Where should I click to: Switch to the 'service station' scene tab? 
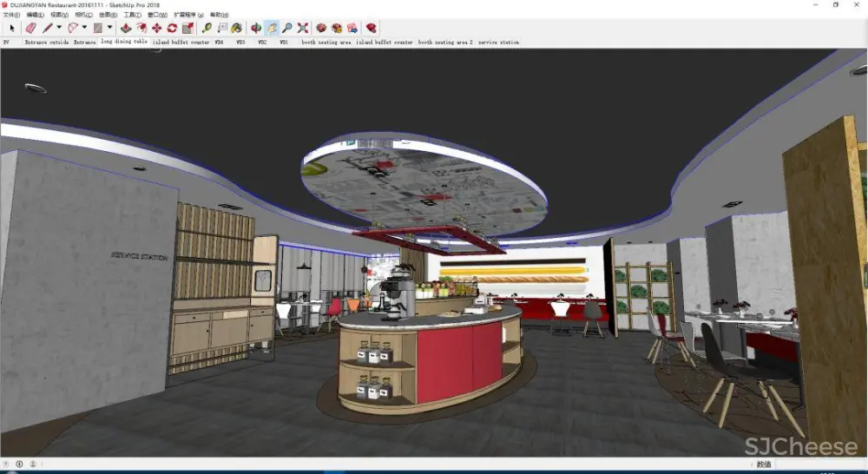pyautogui.click(x=498, y=42)
